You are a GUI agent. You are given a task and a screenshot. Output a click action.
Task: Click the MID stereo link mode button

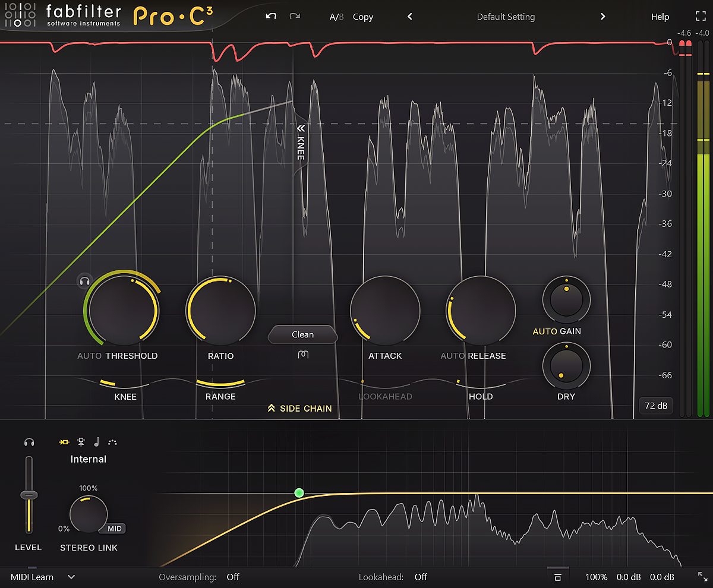(116, 529)
